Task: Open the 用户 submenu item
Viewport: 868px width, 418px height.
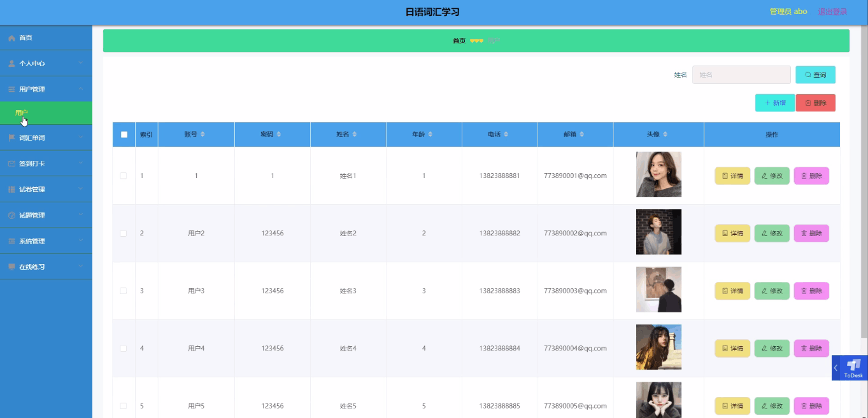Action: pos(22,113)
